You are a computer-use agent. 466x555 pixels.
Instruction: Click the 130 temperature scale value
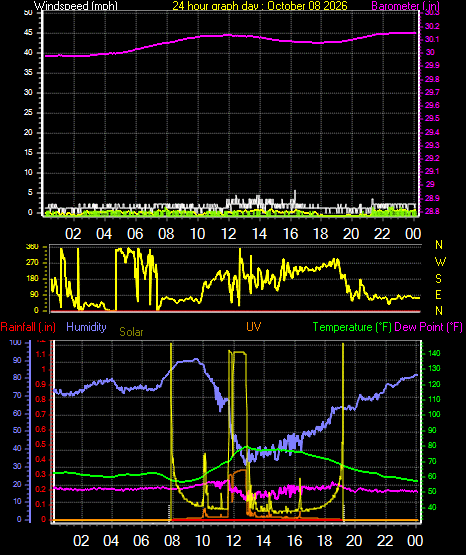coord(434,368)
